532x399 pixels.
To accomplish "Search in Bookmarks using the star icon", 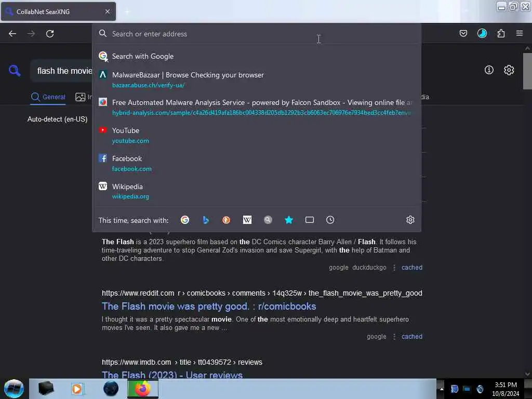I will tap(289, 220).
